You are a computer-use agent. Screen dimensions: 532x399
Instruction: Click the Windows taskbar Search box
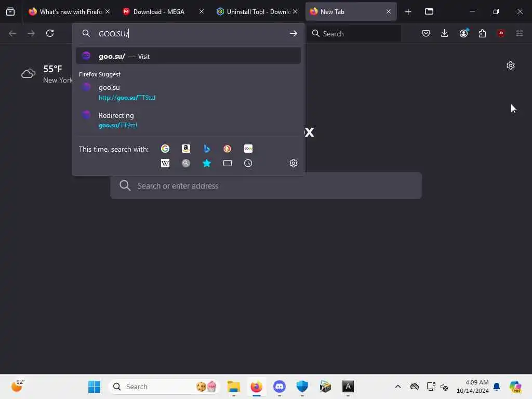[164, 387]
